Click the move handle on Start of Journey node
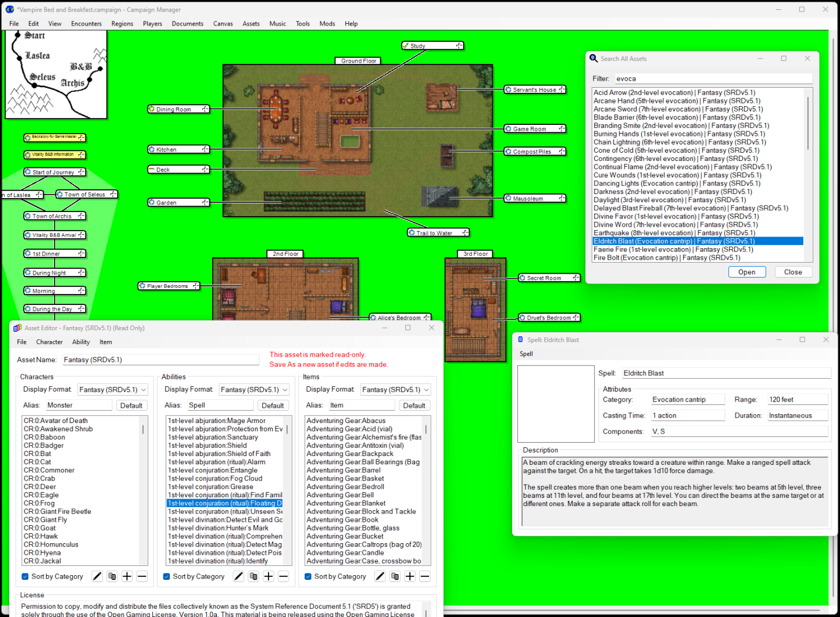 tap(81, 172)
